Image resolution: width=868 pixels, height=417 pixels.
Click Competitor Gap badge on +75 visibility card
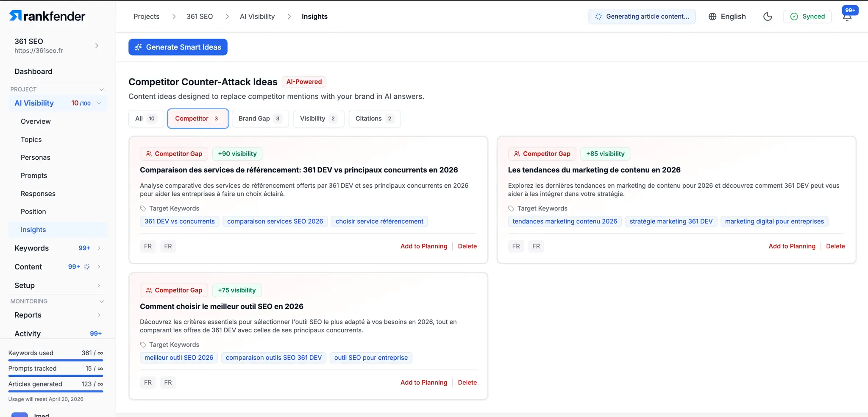(x=174, y=290)
